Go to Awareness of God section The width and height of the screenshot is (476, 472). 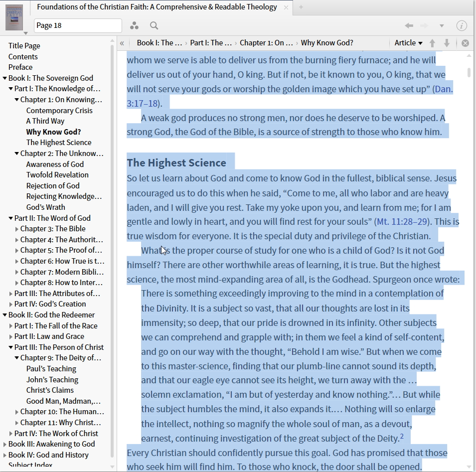tap(55, 164)
